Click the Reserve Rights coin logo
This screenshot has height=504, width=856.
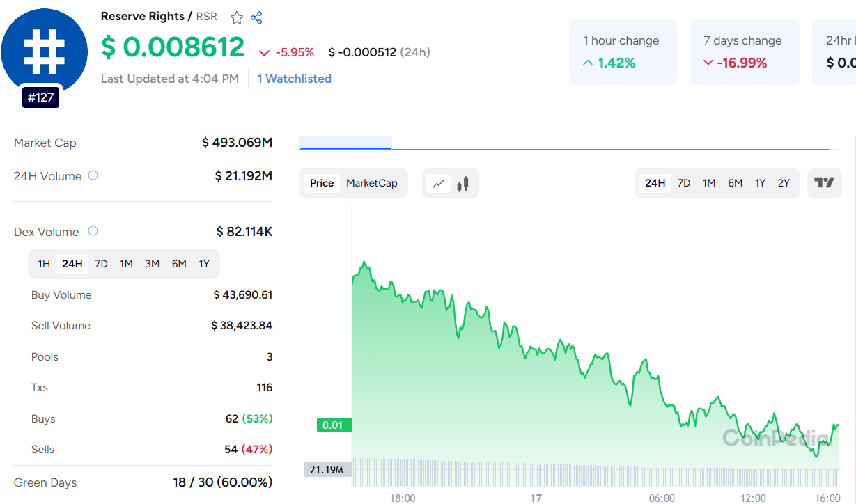pyautogui.click(x=43, y=51)
